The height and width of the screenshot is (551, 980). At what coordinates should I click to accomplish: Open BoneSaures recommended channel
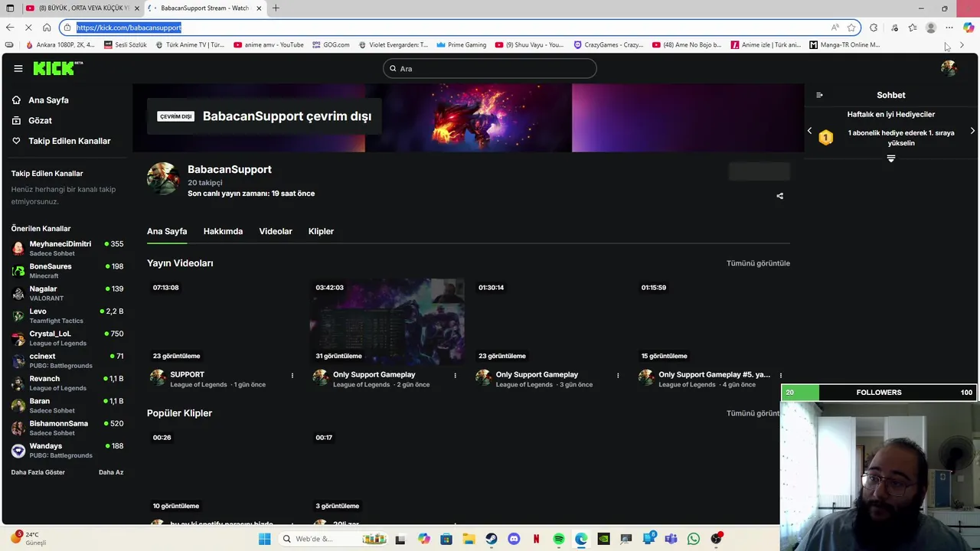click(x=67, y=271)
